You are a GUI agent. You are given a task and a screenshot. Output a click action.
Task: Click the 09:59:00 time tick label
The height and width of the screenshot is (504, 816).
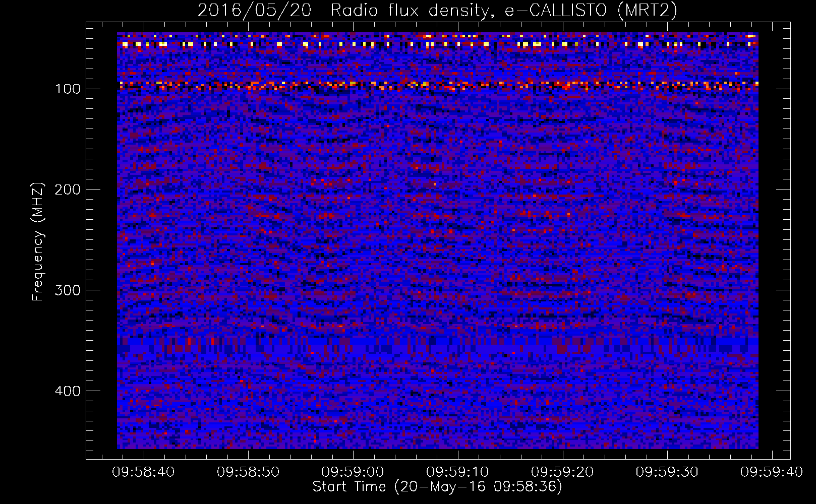[x=353, y=472]
